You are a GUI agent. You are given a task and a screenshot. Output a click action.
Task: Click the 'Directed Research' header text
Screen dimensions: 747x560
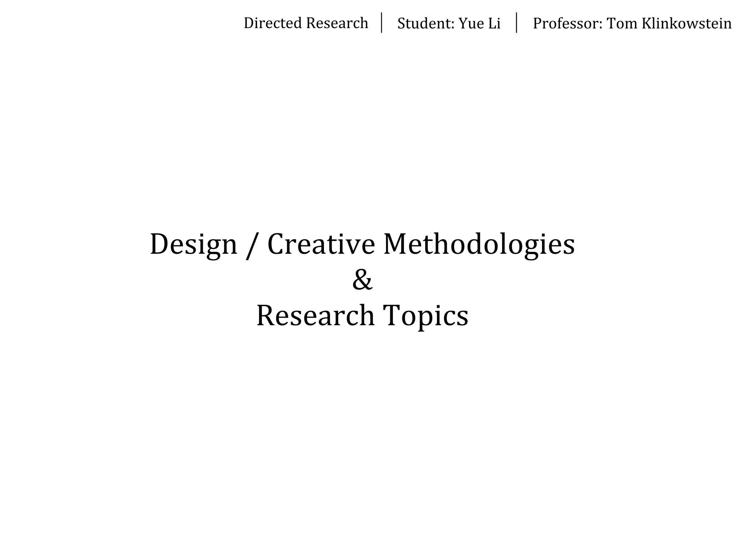(306, 23)
